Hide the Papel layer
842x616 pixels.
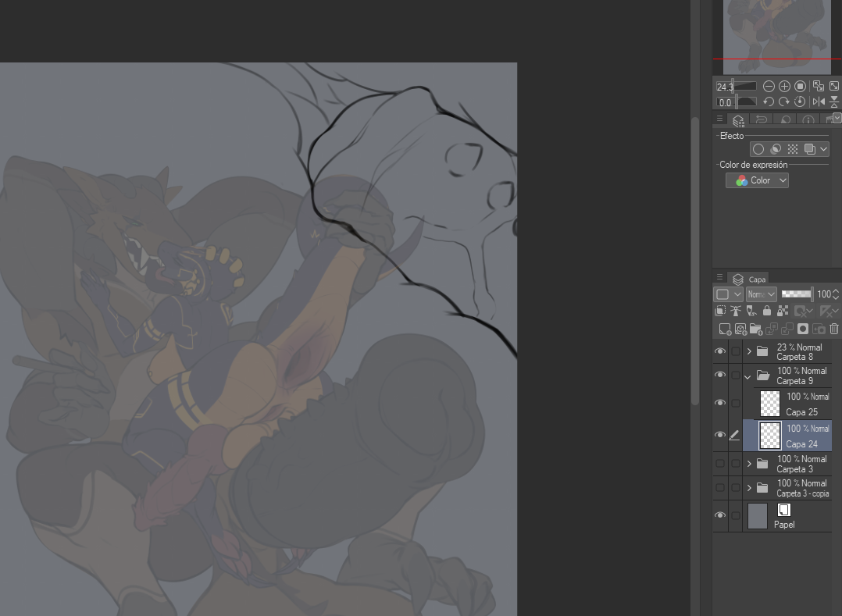(x=720, y=515)
